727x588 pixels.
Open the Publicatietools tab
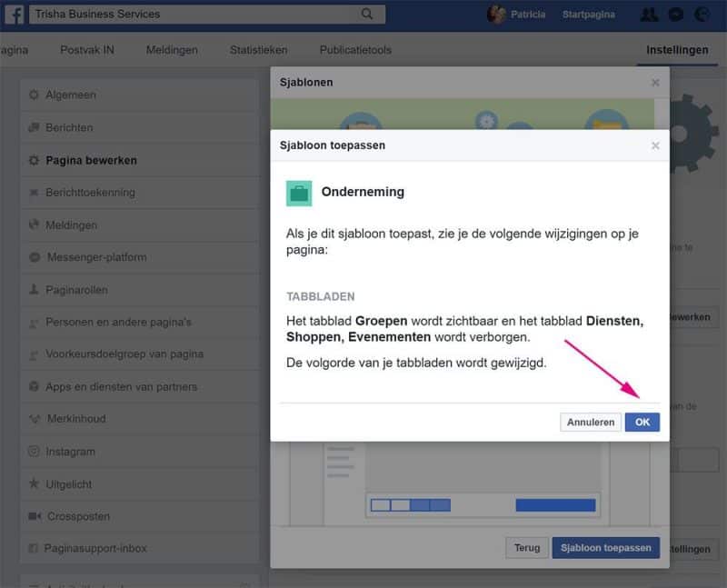coord(355,50)
